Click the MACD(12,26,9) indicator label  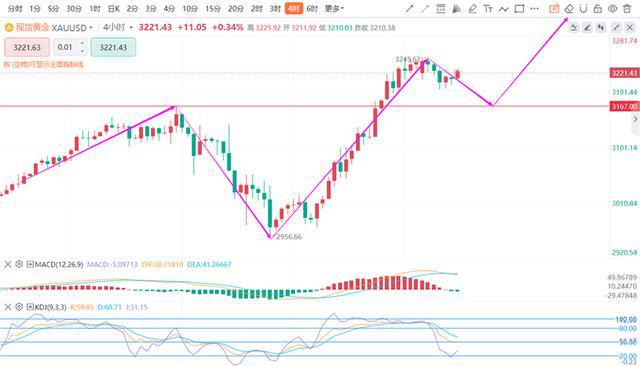tap(59, 264)
